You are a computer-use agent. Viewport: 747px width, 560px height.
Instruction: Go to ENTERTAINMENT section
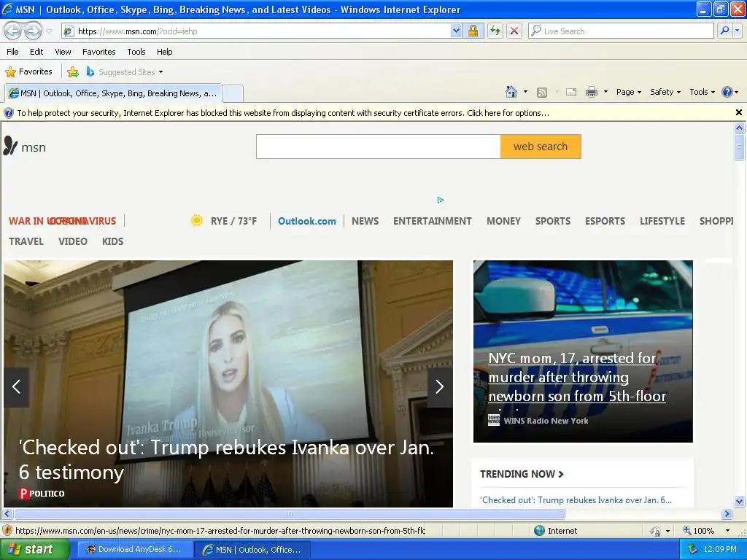(433, 222)
